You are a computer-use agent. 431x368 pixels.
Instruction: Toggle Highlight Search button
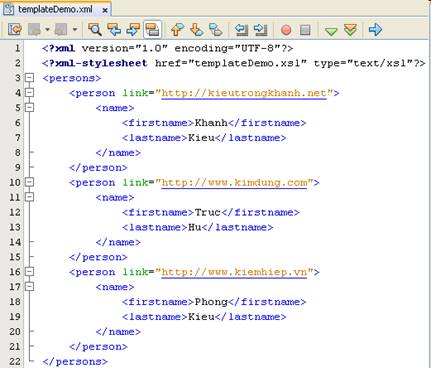[x=152, y=30]
